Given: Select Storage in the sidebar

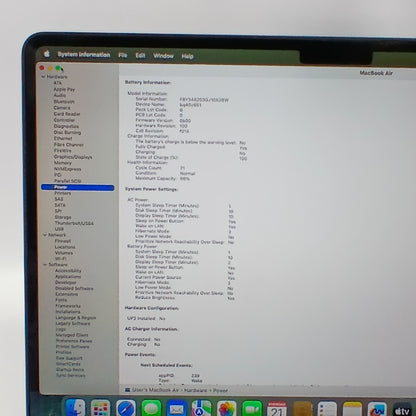Looking at the screenshot, I should click(x=63, y=217).
